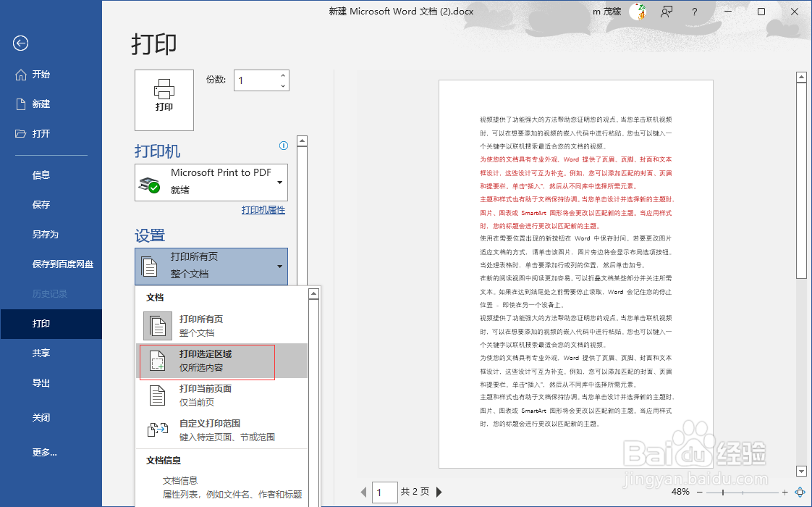Viewport: 812px width, 507px height.
Task: Click the 打印当前页面 page icon
Action: point(158,395)
